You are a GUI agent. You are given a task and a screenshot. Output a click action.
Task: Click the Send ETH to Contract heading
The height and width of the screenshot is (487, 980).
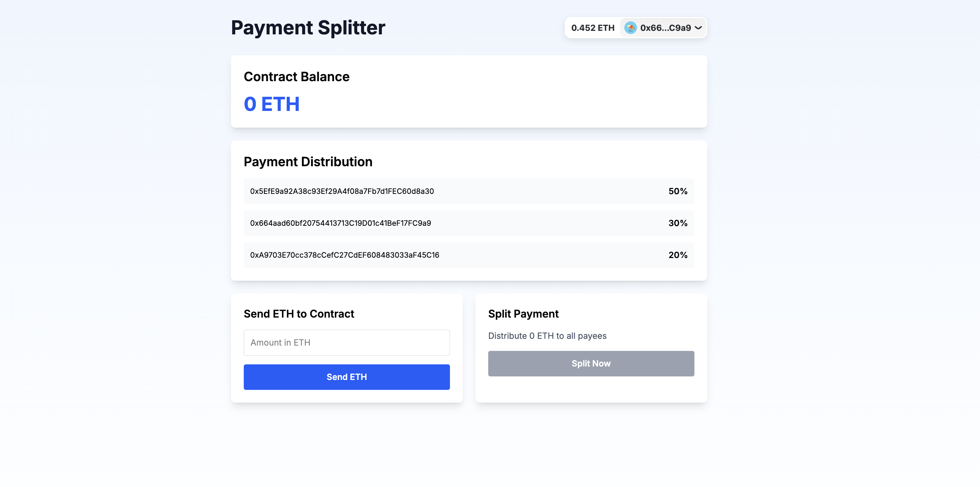tap(299, 314)
